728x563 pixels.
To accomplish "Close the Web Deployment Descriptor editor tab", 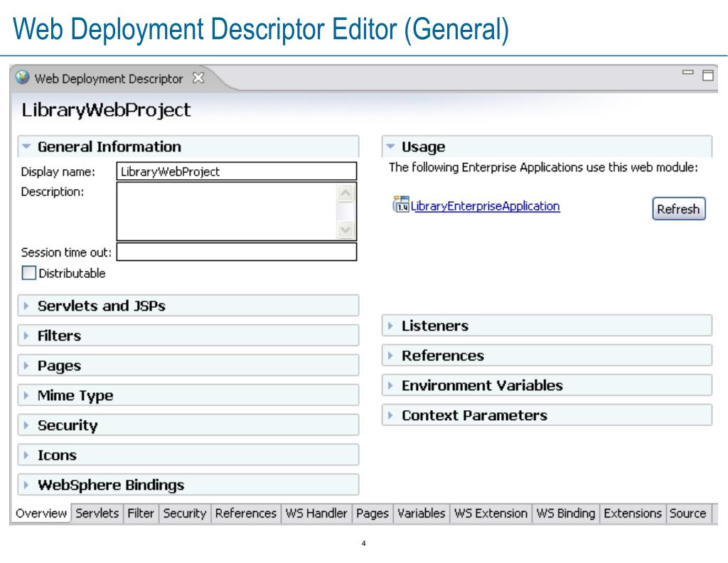I will coord(198,78).
